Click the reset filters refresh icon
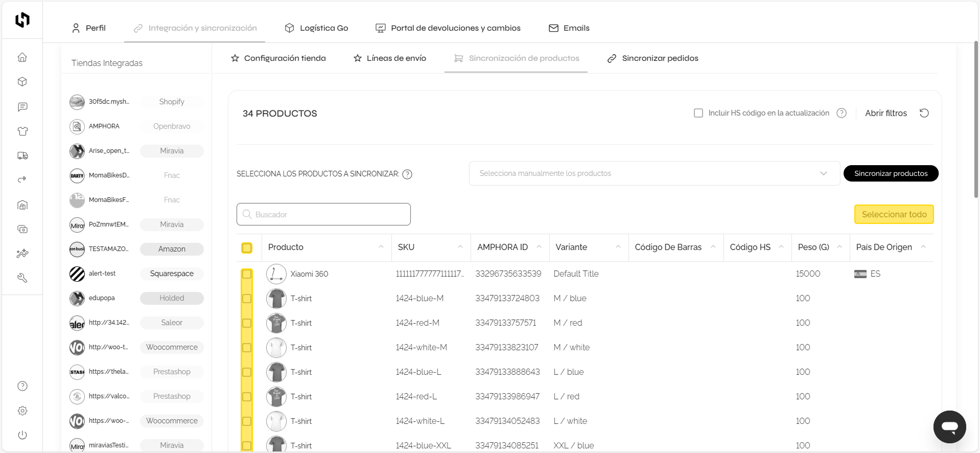980x453 pixels. (x=924, y=113)
